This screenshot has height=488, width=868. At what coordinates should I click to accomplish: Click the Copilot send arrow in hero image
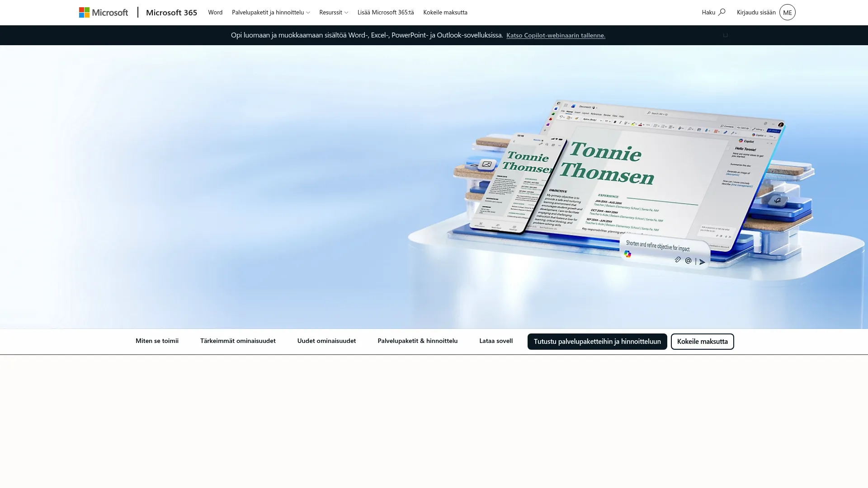click(702, 262)
